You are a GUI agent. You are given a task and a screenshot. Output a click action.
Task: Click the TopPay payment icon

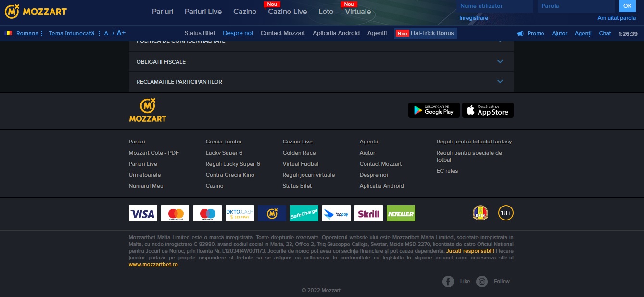tap(336, 213)
